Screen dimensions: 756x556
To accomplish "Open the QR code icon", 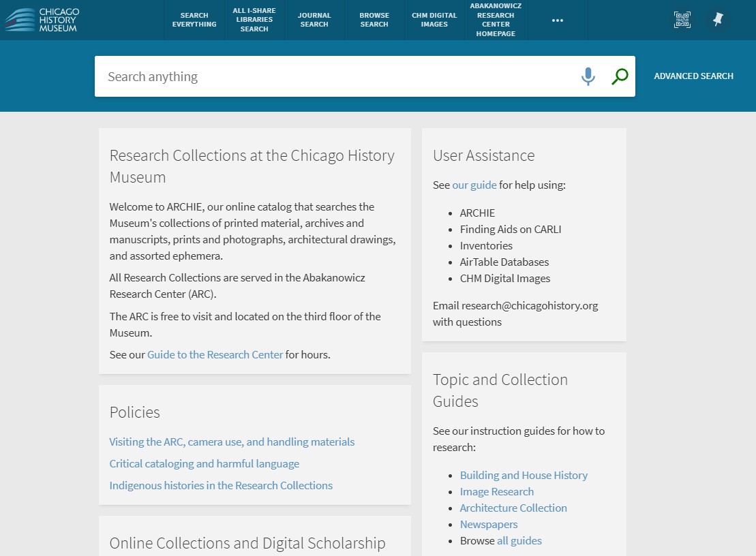I will [682, 20].
